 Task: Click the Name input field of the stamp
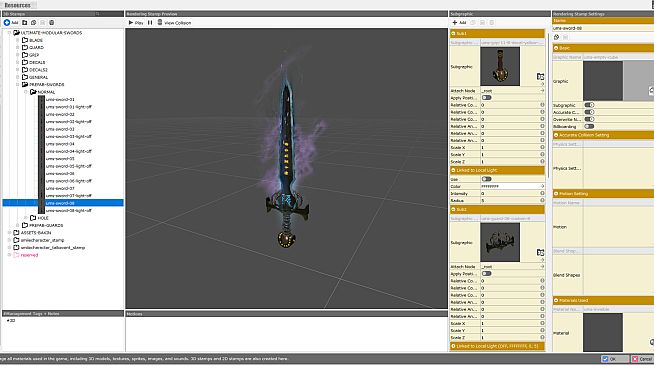point(603,28)
